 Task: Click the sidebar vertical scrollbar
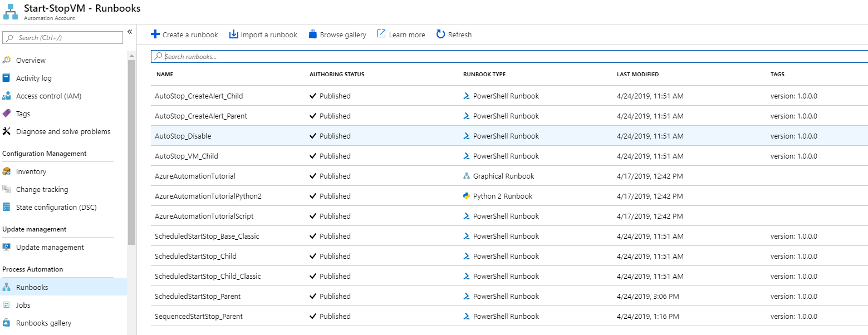(131, 150)
